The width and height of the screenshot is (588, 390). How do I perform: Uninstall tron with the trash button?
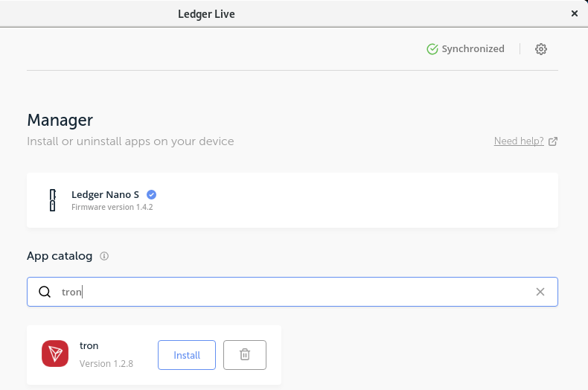245,355
